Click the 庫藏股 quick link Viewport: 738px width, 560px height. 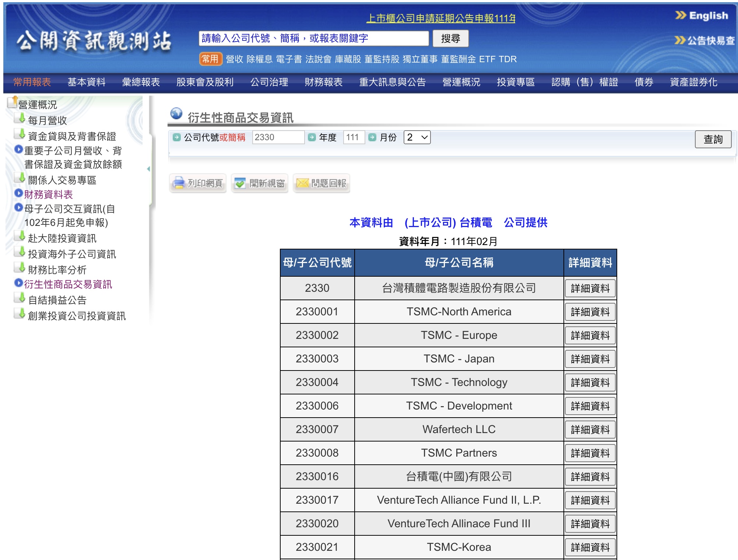pyautogui.click(x=348, y=59)
